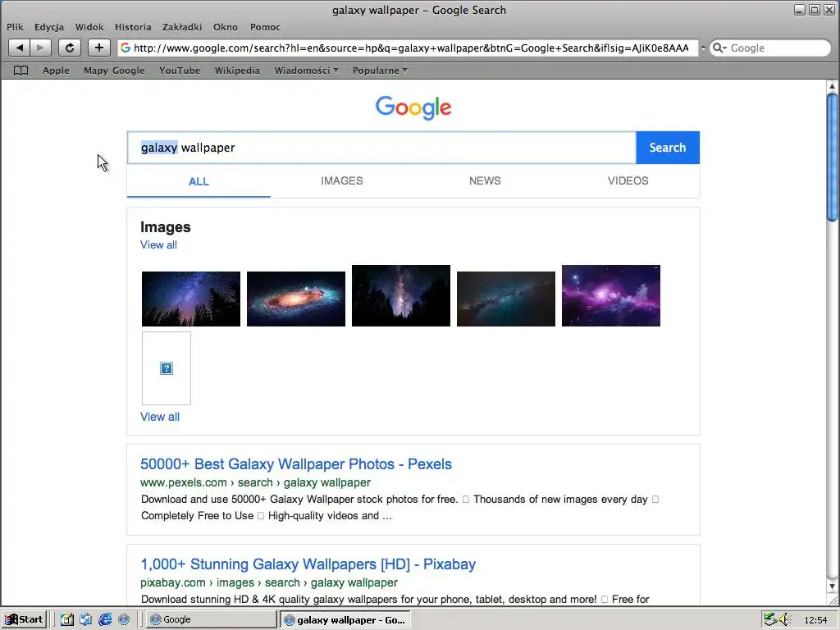Viewport: 840px width, 630px height.
Task: Switch to the IMAGES tab
Action: coord(342,181)
